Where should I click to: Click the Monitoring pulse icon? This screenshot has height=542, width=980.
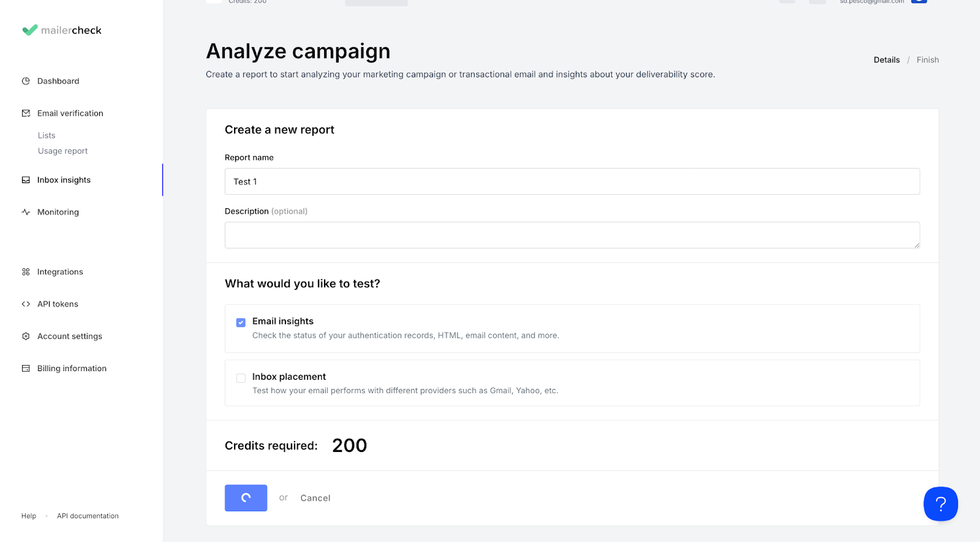[26, 212]
